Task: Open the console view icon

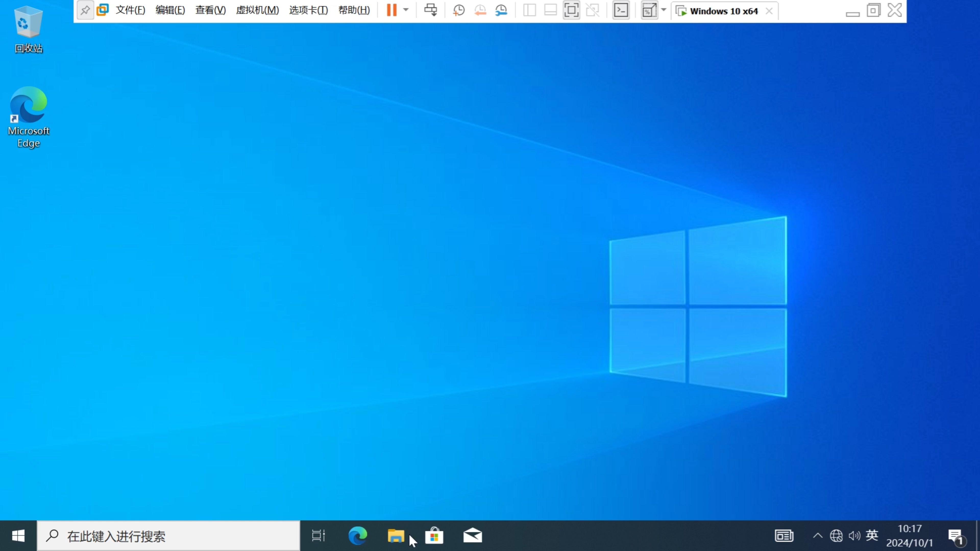Action: tap(621, 10)
